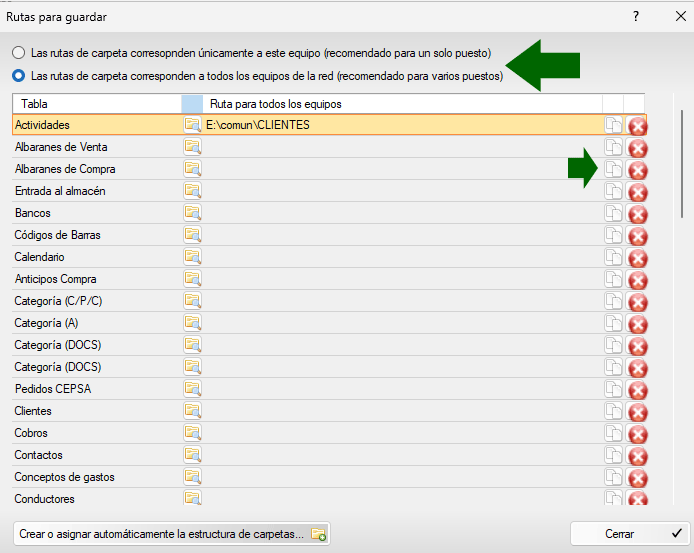Click the Tabla column header
The width and height of the screenshot is (694, 553).
click(x=95, y=103)
